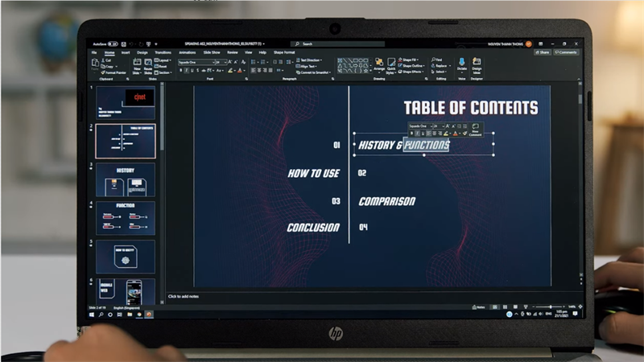Click Windows taskbar search icon
The width and height of the screenshot is (644, 362).
[x=101, y=315]
